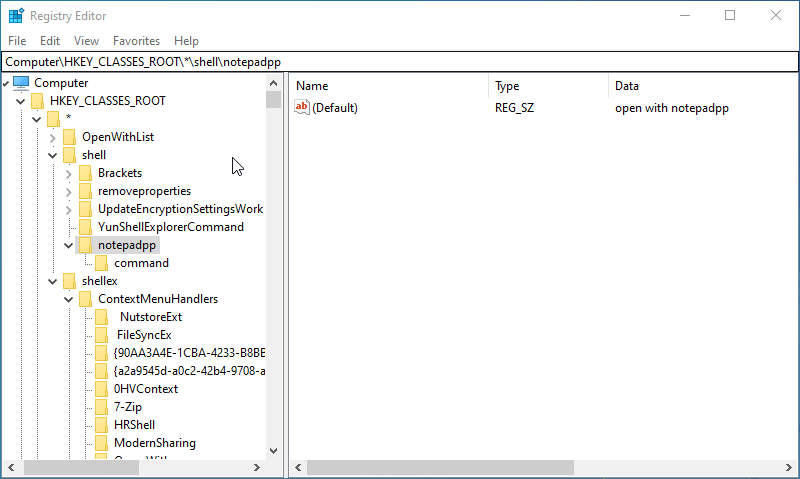Select the 7-Zip key label

pyautogui.click(x=128, y=407)
